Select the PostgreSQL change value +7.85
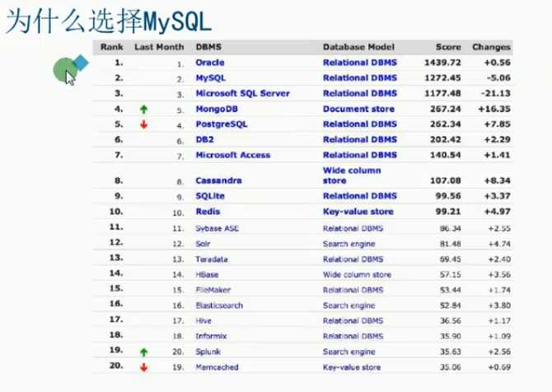This screenshot has height=392, width=552. pyautogui.click(x=497, y=124)
